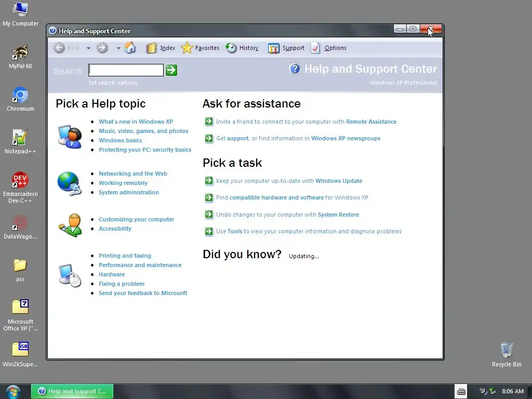The height and width of the screenshot is (399, 532).
Task: Select Embarcadero Dev-C++ desktop shortcut
Action: (x=20, y=188)
